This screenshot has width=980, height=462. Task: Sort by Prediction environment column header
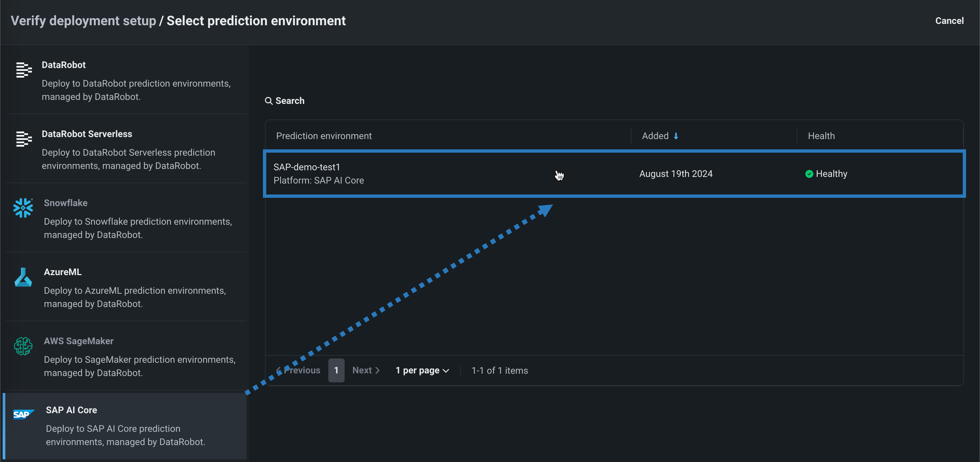click(x=324, y=136)
